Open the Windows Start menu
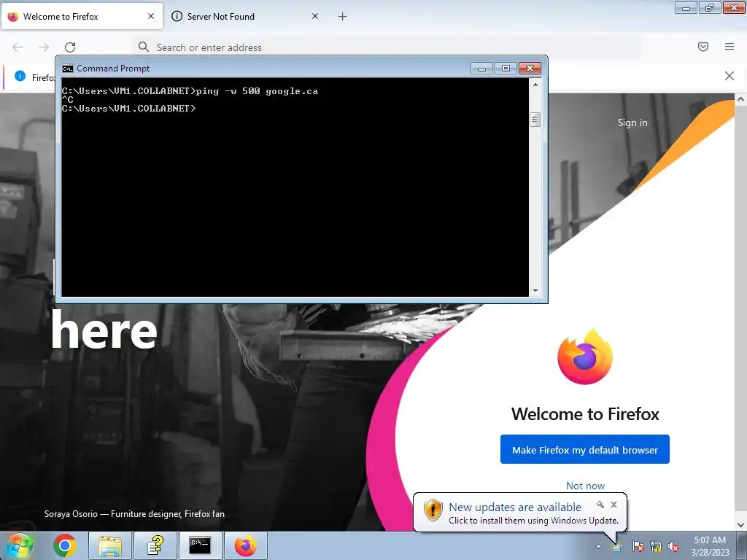747x560 pixels. point(19,545)
